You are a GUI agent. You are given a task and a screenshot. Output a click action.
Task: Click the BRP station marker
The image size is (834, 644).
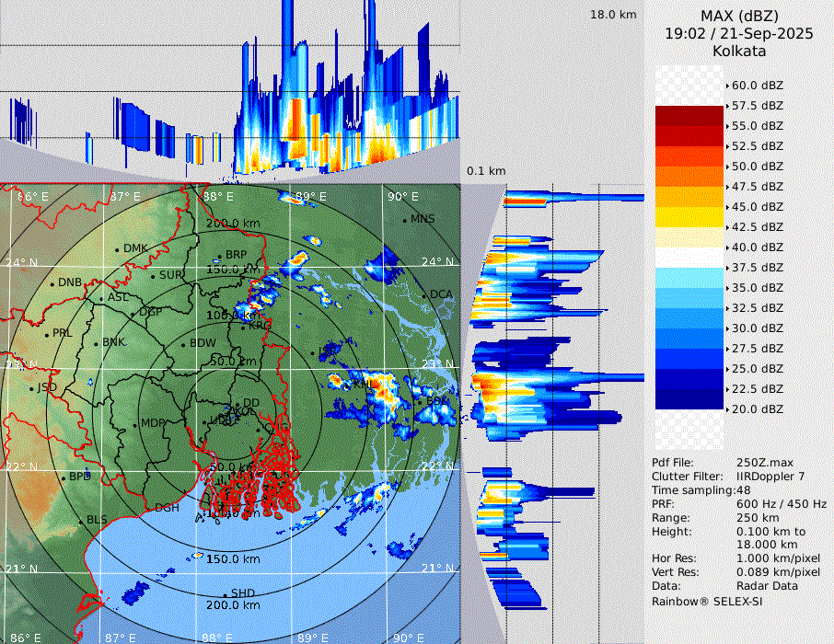click(x=220, y=256)
